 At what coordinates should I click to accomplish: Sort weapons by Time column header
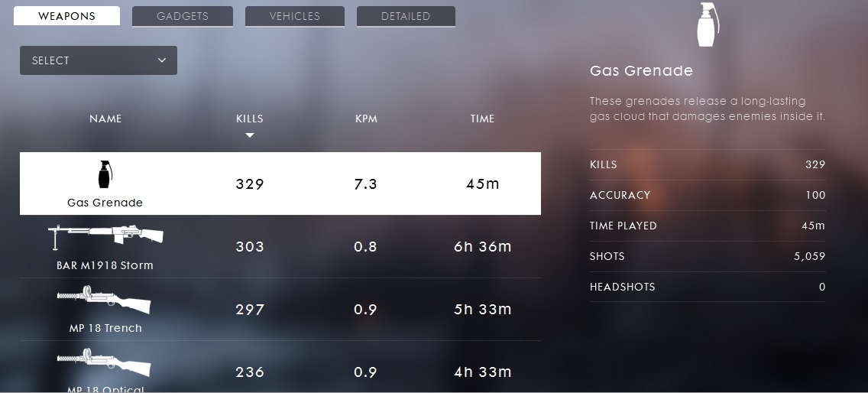coord(482,119)
